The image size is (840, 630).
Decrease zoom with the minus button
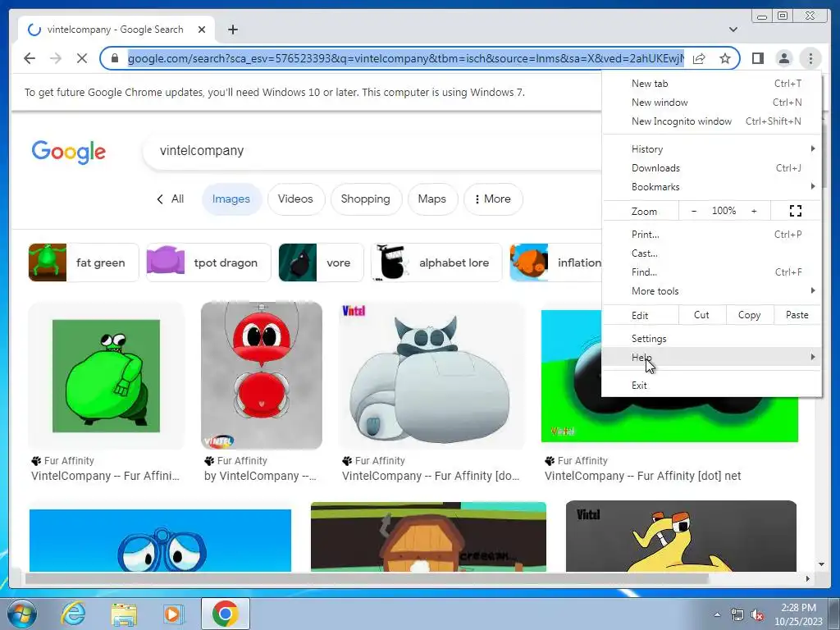pyautogui.click(x=694, y=211)
